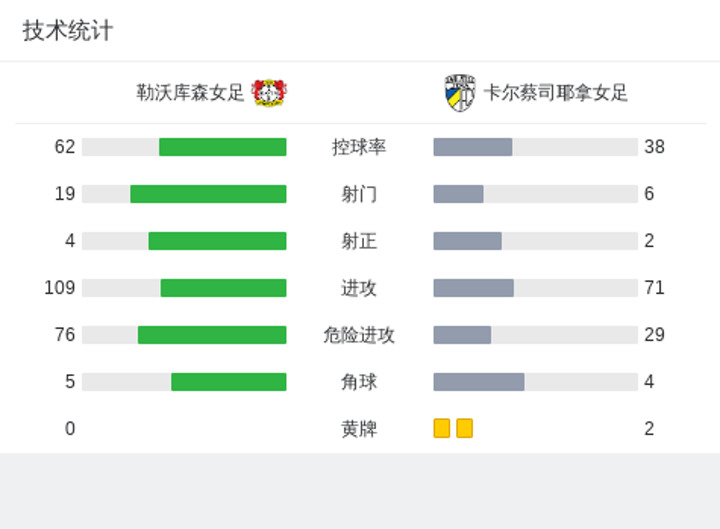The height and width of the screenshot is (529, 720).
Task: Click the home attack count 109
Action: pos(60,288)
